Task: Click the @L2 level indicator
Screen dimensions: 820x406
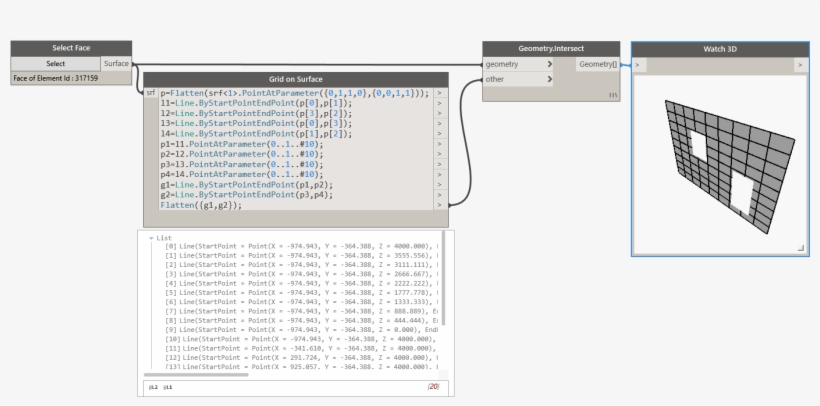Action: coord(153,386)
